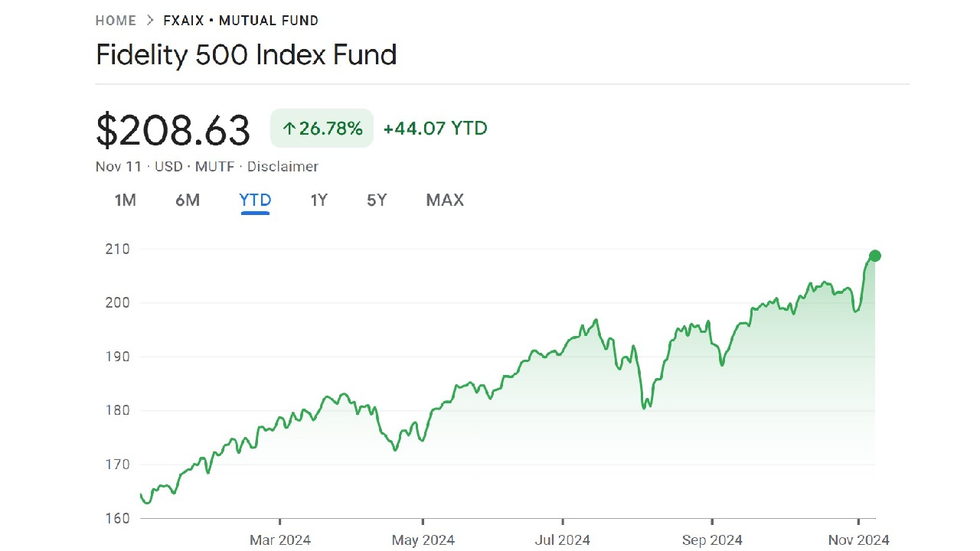The height and width of the screenshot is (551, 980).
Task: Show the 5Y price history
Action: coord(377,201)
